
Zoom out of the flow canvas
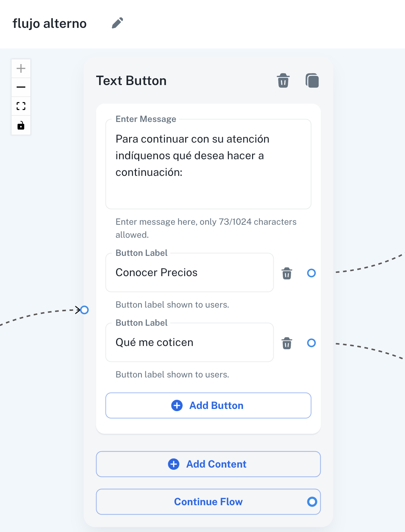pos(21,87)
